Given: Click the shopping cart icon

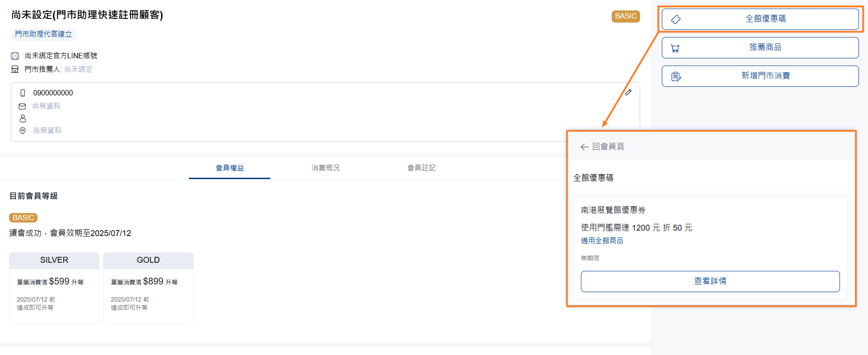Looking at the screenshot, I should click(675, 48).
